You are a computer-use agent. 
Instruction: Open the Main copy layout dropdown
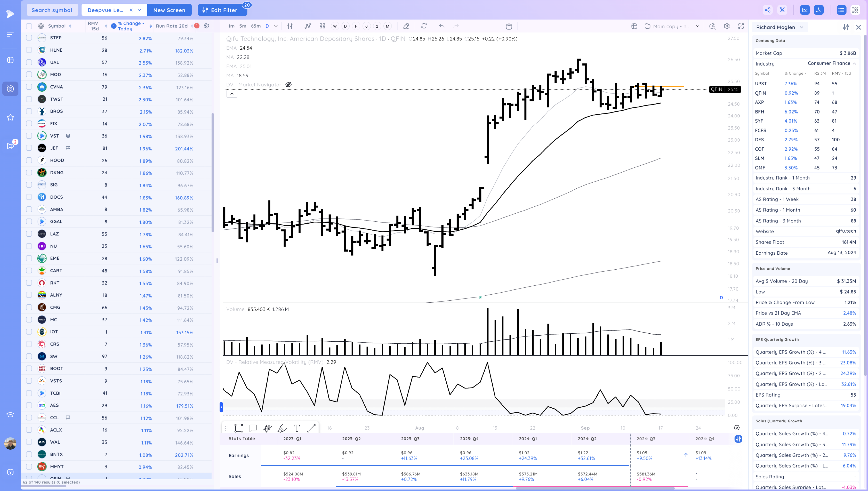(697, 26)
